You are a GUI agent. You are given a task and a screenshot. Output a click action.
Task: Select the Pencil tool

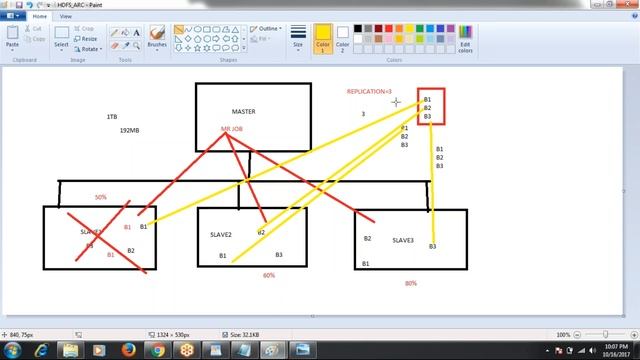click(x=114, y=33)
